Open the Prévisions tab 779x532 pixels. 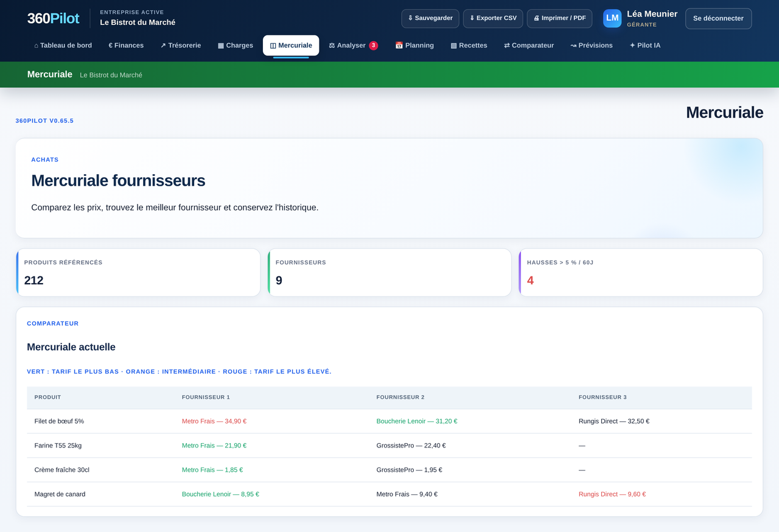[x=592, y=46]
